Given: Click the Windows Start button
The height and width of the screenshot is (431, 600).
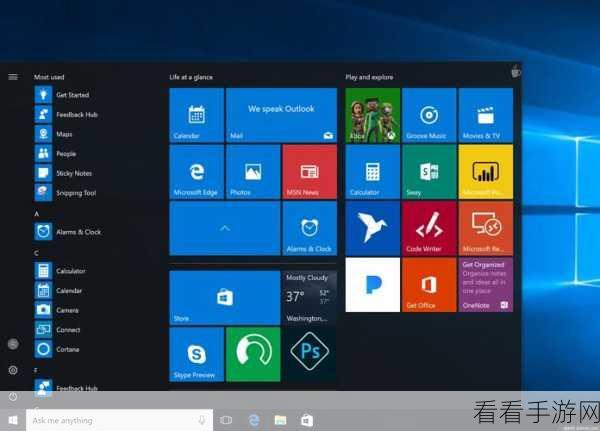Looking at the screenshot, I should point(13,420).
